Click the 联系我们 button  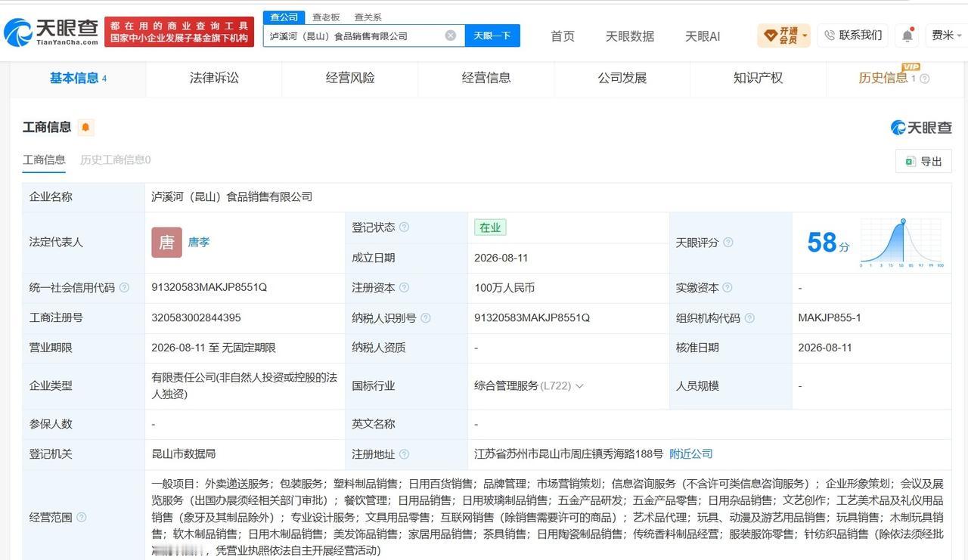click(x=852, y=36)
